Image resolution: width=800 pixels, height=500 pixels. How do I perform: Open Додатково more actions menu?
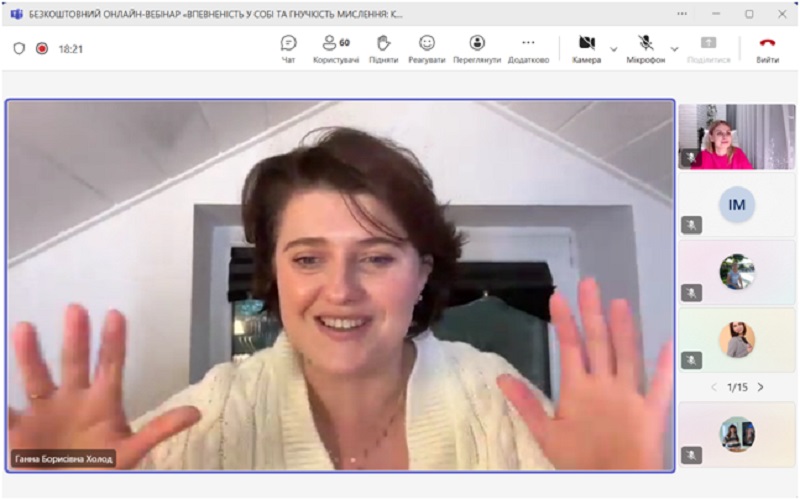[528, 48]
